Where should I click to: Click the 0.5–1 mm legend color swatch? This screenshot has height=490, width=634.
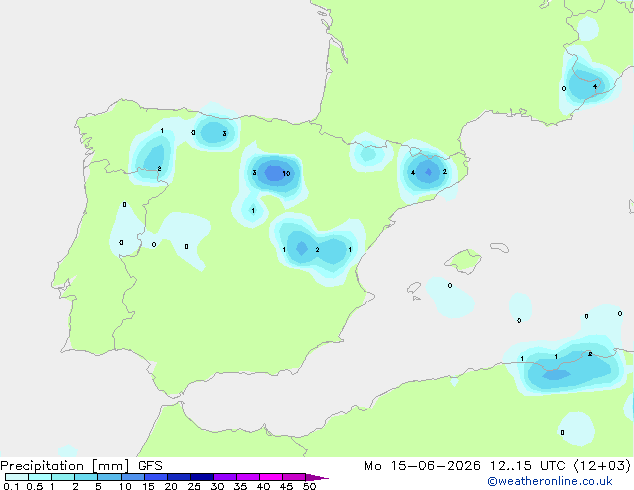coord(40,477)
